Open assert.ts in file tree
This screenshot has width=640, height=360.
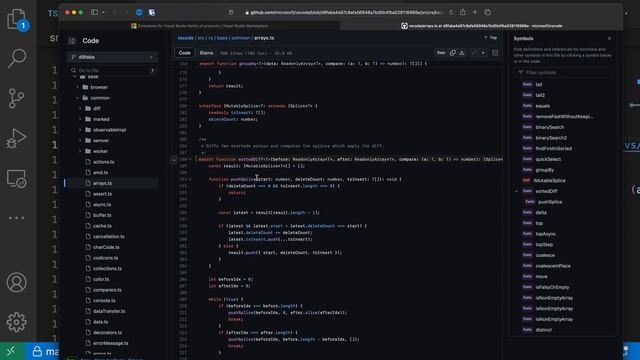(x=102, y=194)
